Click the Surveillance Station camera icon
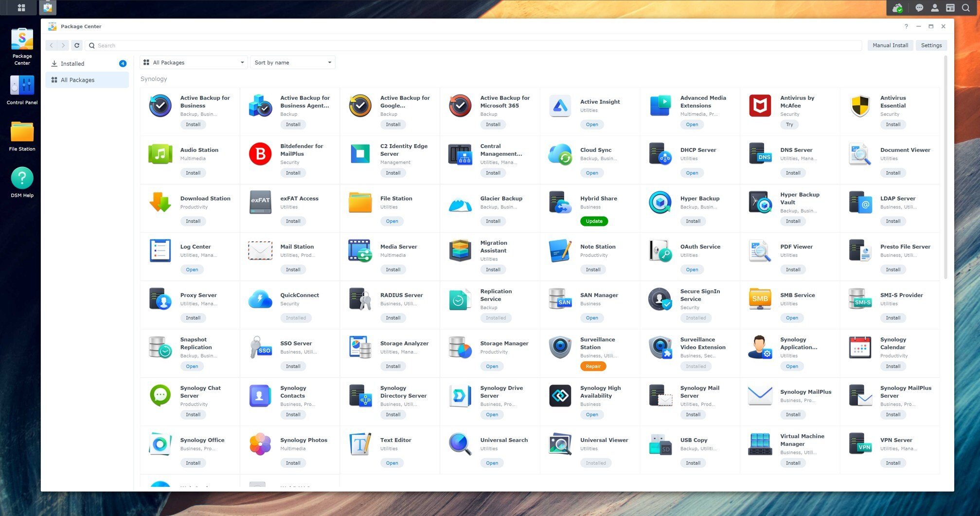 point(560,348)
